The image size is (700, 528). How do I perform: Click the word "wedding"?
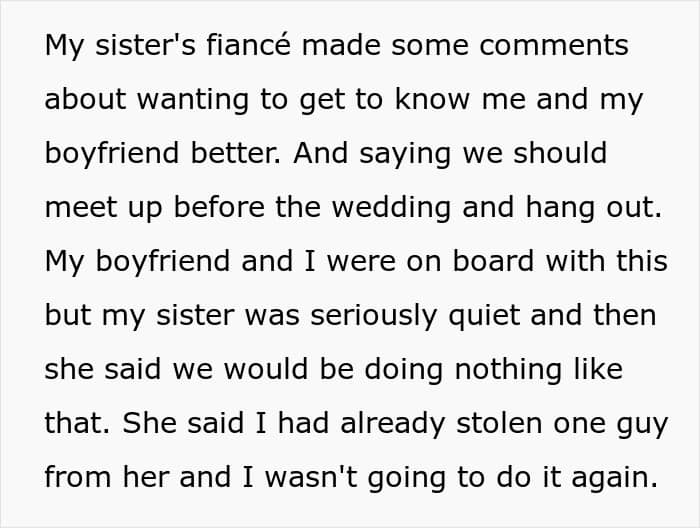click(x=391, y=208)
